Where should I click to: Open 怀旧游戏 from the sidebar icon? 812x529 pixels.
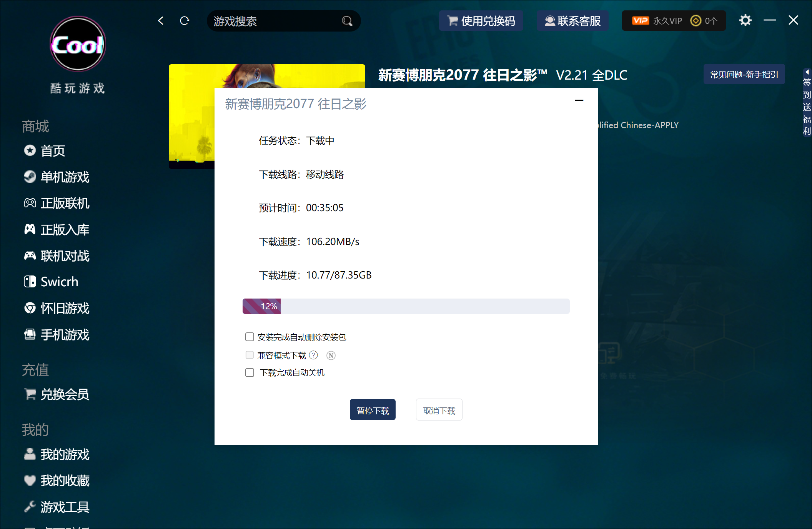tap(30, 308)
